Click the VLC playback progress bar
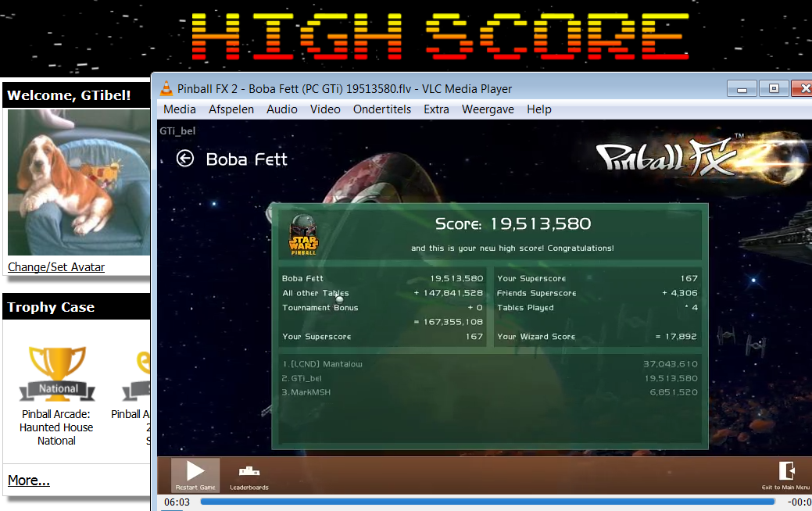 488,502
